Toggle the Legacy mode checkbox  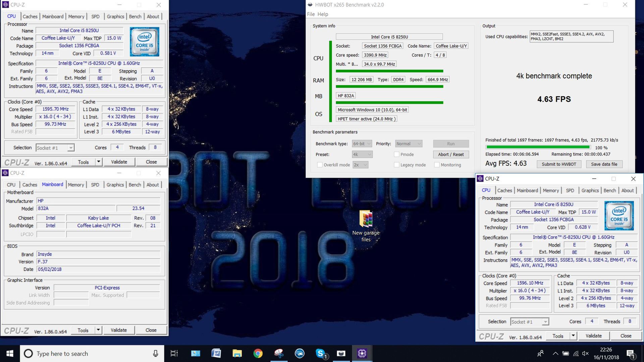[x=396, y=165]
